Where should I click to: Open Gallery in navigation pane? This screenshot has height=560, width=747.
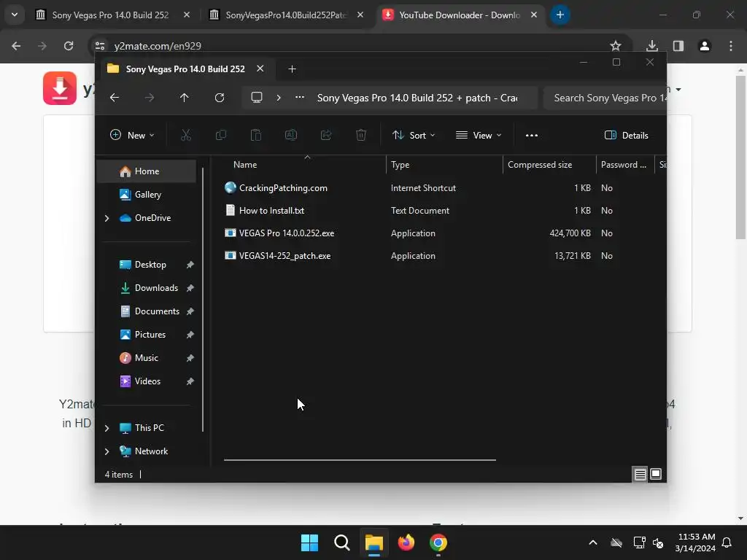point(146,194)
